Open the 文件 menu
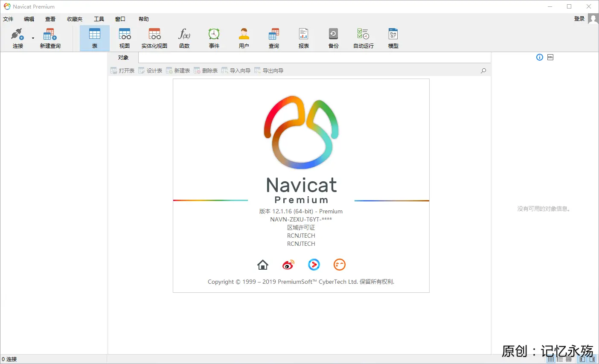 8,19
